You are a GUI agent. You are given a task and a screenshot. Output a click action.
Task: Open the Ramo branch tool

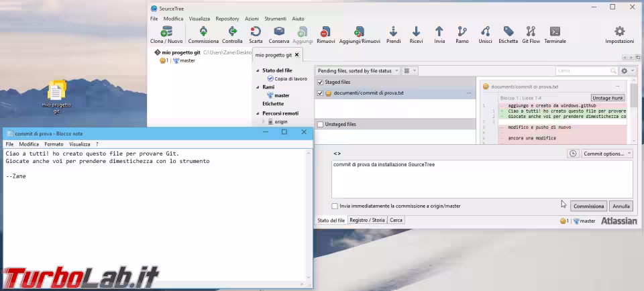pos(462,32)
